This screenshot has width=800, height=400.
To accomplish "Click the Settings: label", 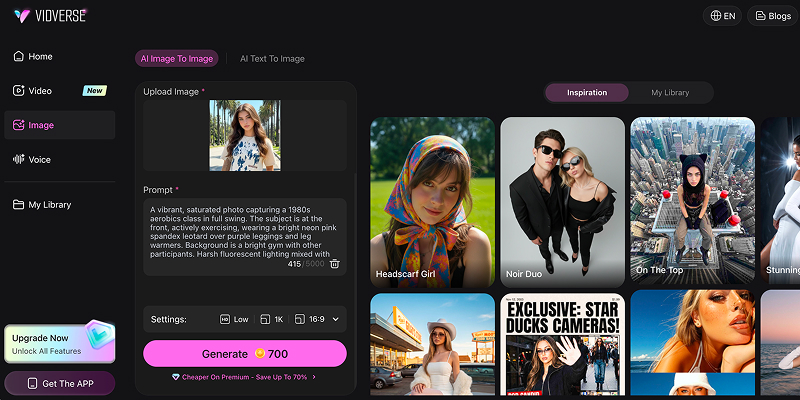I will (169, 319).
